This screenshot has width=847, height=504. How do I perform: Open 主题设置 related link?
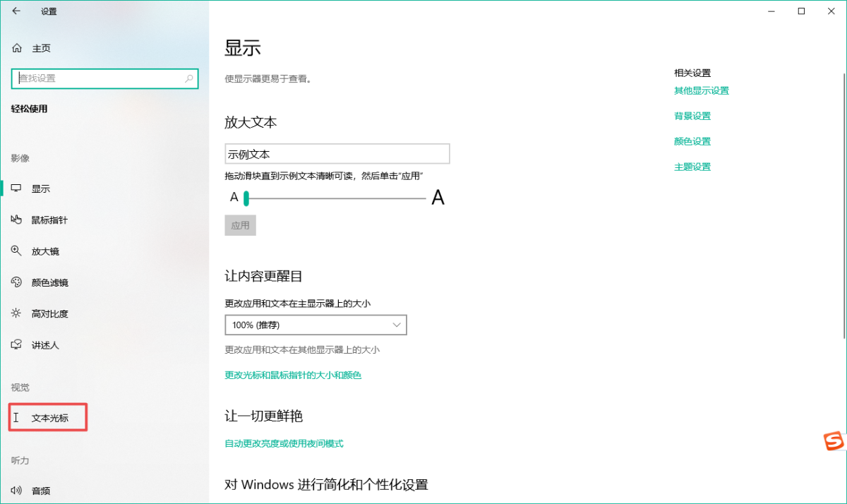[x=692, y=167]
